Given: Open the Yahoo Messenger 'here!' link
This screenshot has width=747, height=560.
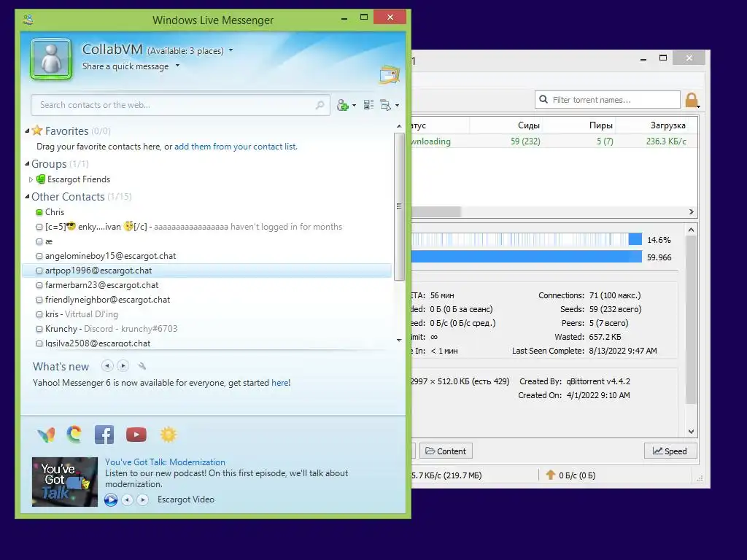Looking at the screenshot, I should click(281, 383).
